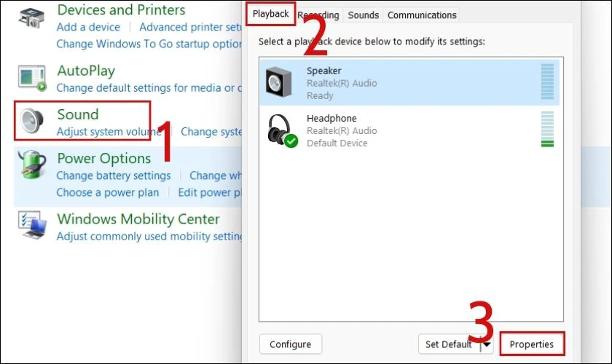Open the Add a device link
Image resolution: width=612 pixels, height=364 pixels.
tap(88, 27)
